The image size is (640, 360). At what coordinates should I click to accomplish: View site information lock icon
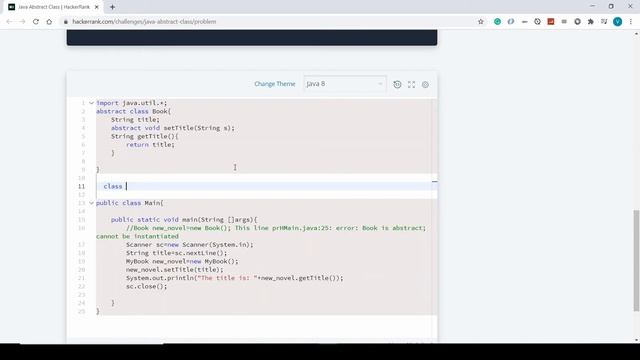66,22
